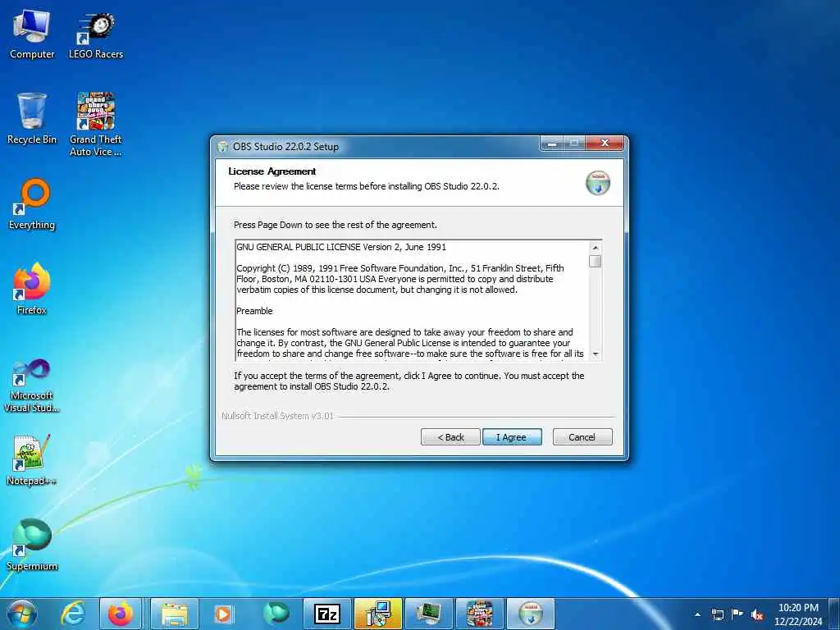This screenshot has width=840, height=630.
Task: Open Firefox from the taskbar
Action: [x=121, y=614]
